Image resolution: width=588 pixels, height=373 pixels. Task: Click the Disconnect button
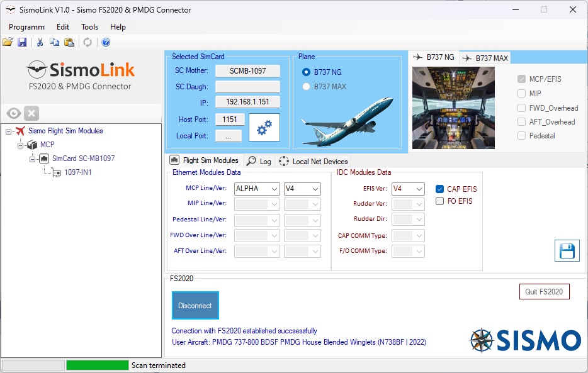(x=195, y=306)
